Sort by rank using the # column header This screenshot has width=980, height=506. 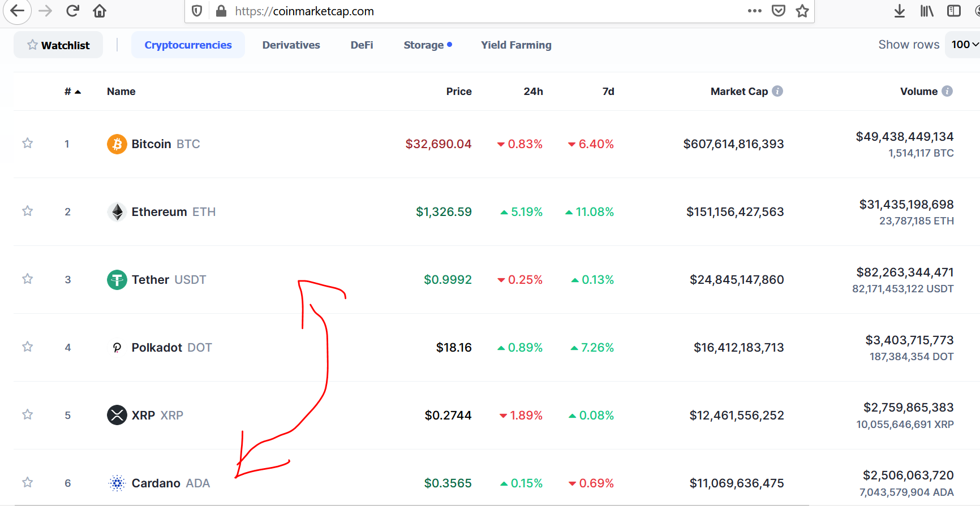72,92
